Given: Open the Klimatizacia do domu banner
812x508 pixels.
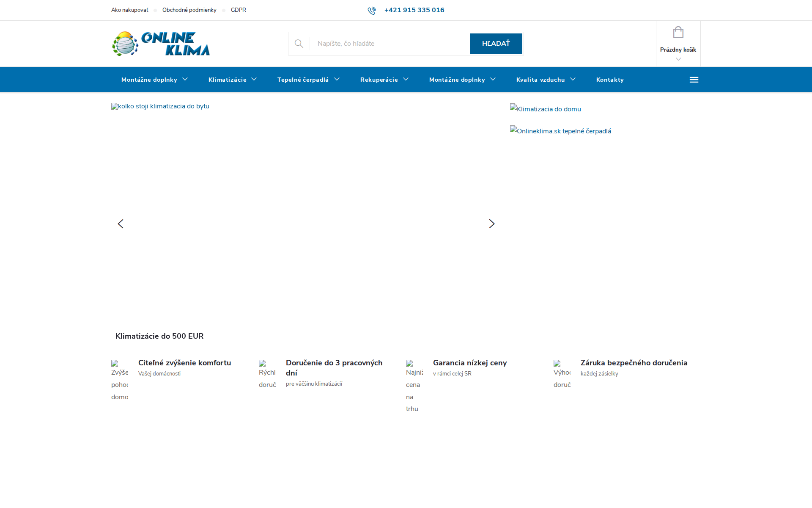Looking at the screenshot, I should coord(545,109).
